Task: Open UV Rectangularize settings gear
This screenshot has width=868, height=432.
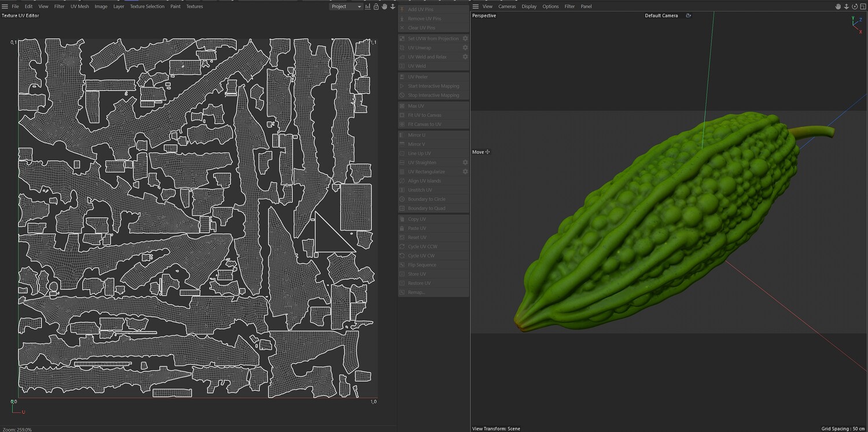Action: 465,172
